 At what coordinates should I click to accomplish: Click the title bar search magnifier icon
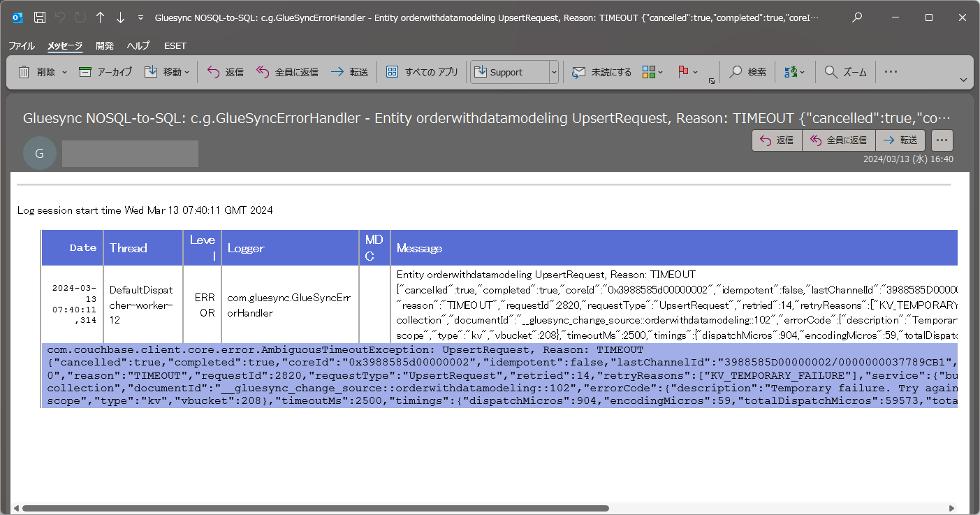click(857, 17)
